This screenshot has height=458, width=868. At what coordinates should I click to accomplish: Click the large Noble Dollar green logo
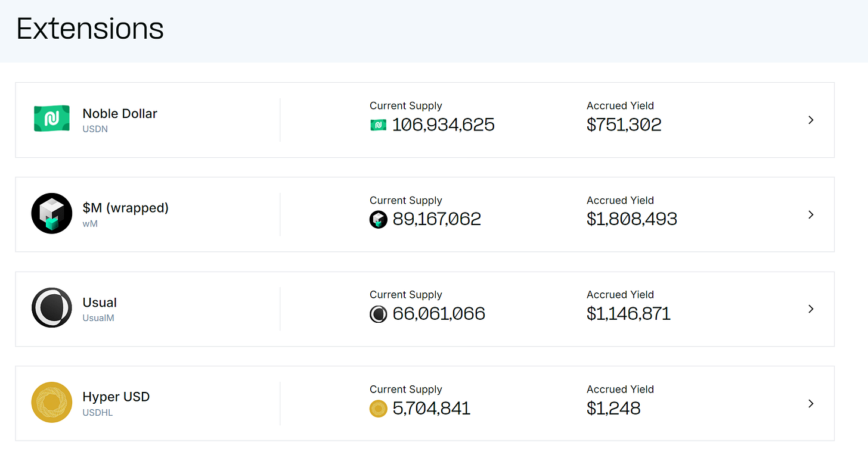52,119
